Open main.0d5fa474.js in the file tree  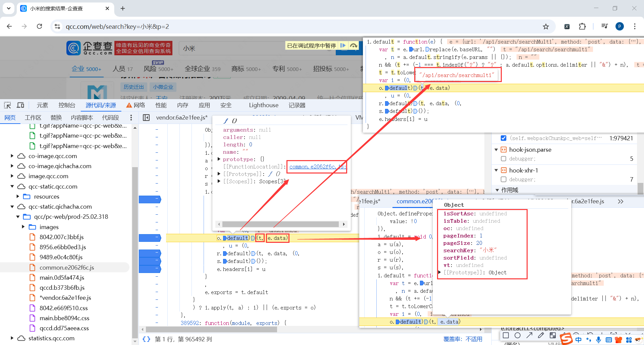pyautogui.click(x=62, y=277)
